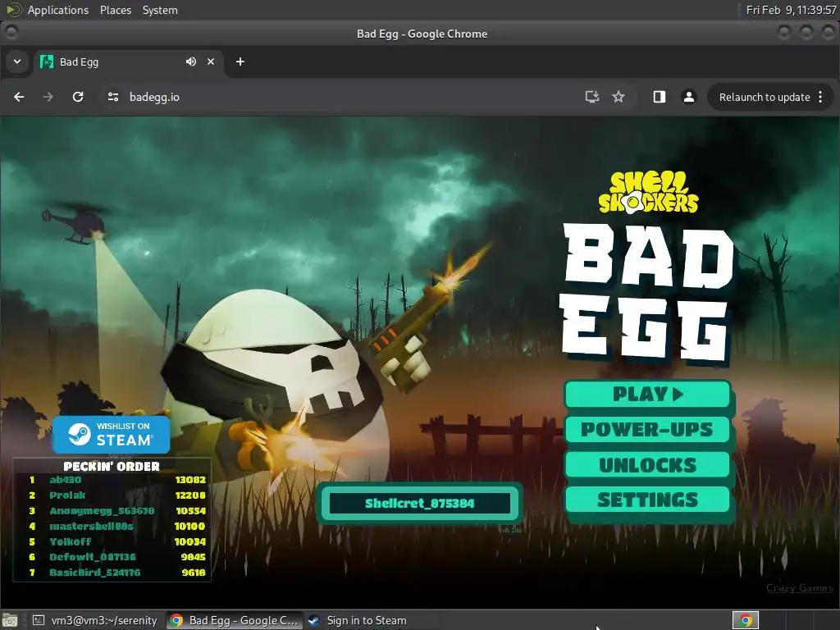Select leaderboard entry mastershell08s
Viewport: 840px width, 630px height.
[91, 527]
